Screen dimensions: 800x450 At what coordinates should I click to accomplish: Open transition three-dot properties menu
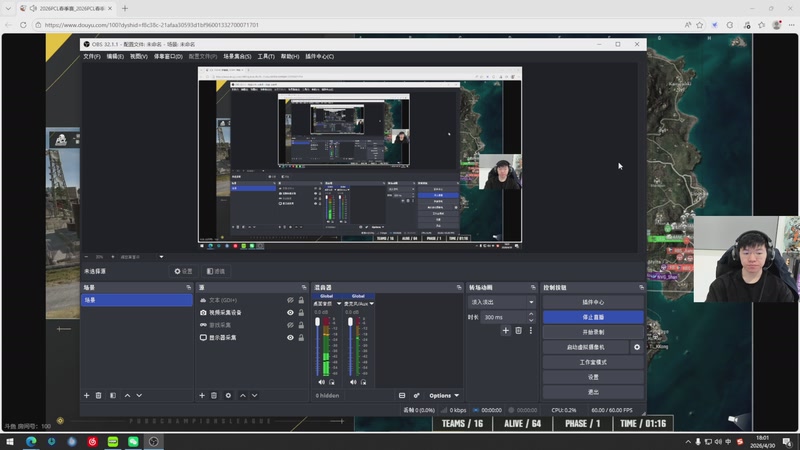click(531, 331)
